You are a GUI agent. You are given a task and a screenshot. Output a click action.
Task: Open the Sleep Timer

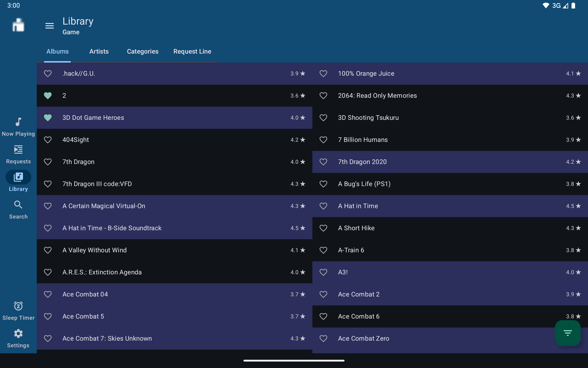[x=18, y=311]
